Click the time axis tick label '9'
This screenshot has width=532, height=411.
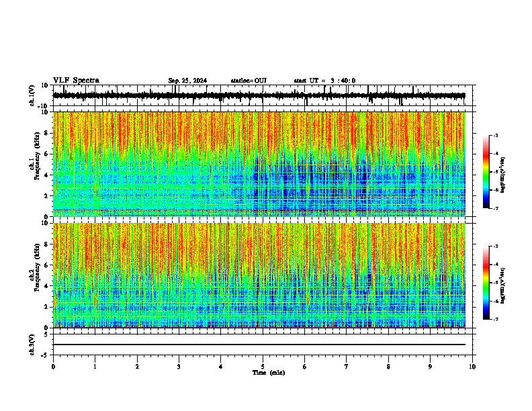point(430,367)
